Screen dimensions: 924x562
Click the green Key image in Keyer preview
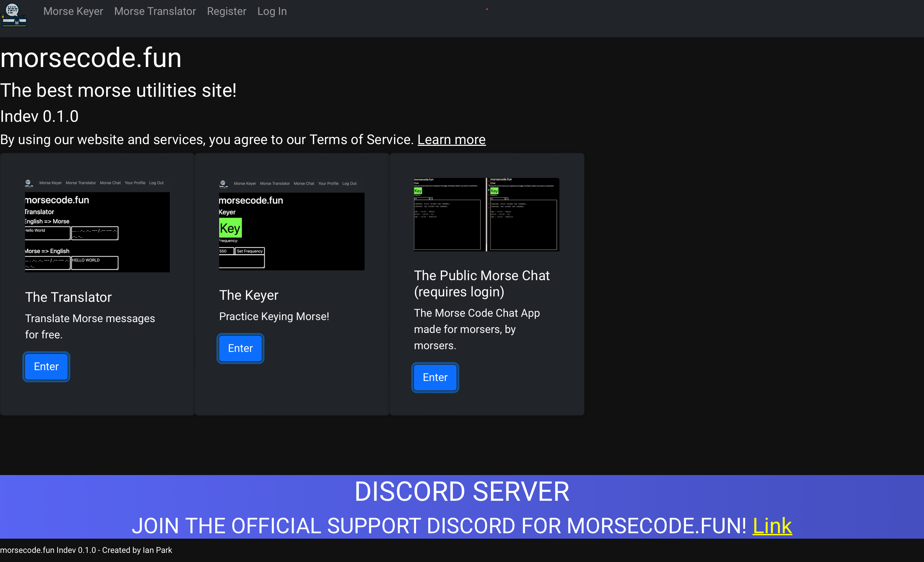[230, 228]
